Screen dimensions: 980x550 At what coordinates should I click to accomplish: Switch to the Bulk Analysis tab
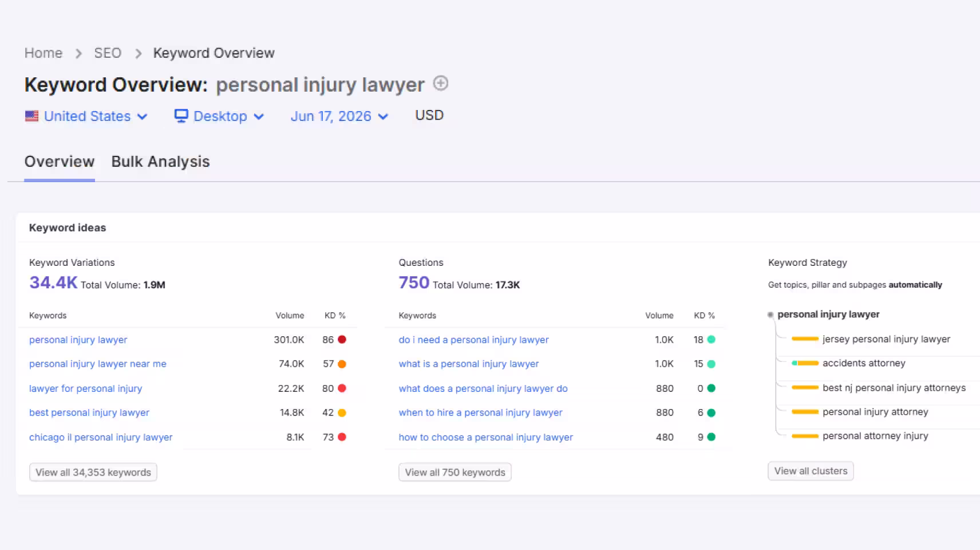click(x=160, y=162)
